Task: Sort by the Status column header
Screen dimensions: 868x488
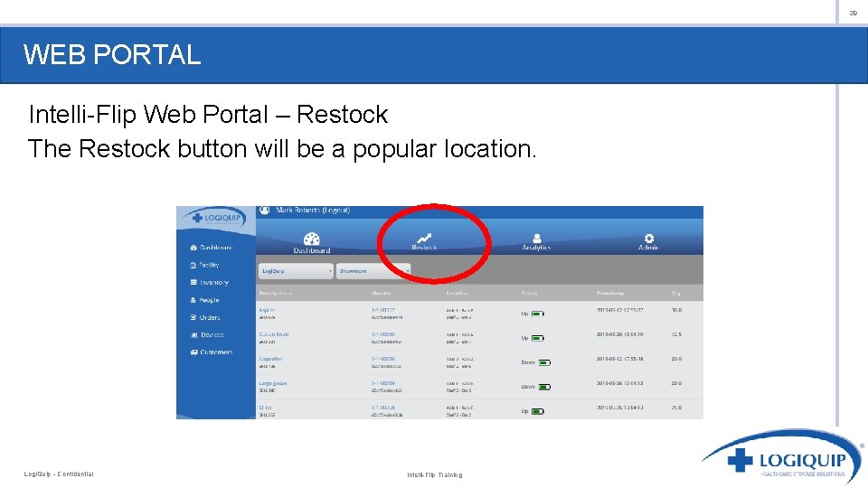Action: pos(529,293)
